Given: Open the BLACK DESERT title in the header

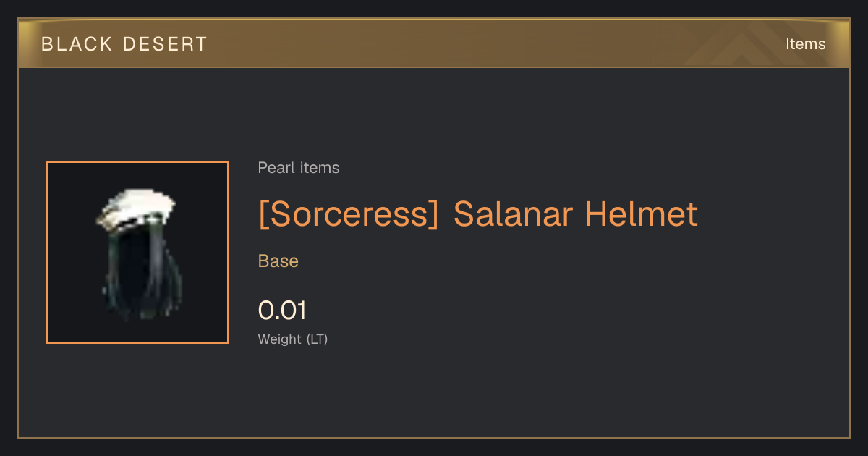Looking at the screenshot, I should pyautogui.click(x=124, y=44).
